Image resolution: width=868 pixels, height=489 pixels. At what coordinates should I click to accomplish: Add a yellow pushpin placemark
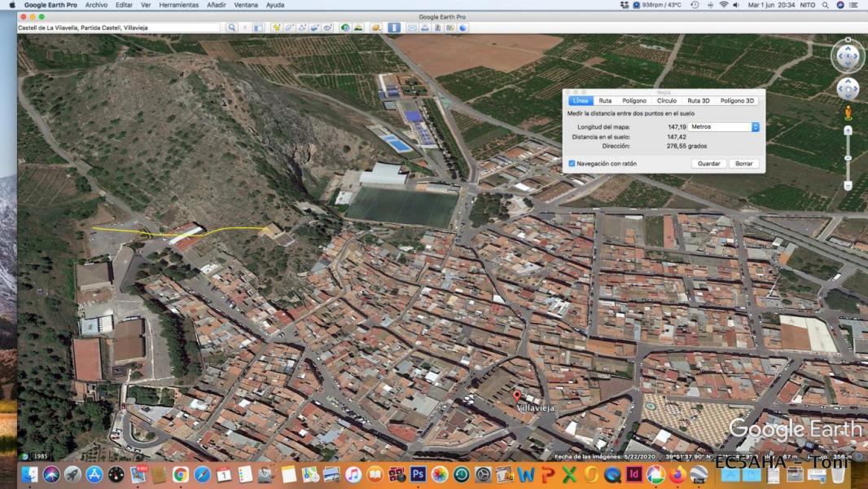pyautogui.click(x=276, y=28)
